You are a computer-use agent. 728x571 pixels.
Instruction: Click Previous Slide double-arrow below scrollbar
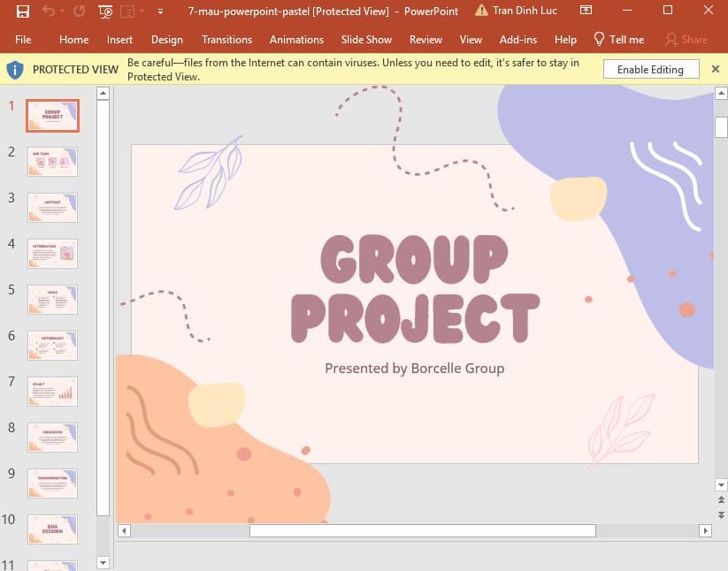coord(721,501)
